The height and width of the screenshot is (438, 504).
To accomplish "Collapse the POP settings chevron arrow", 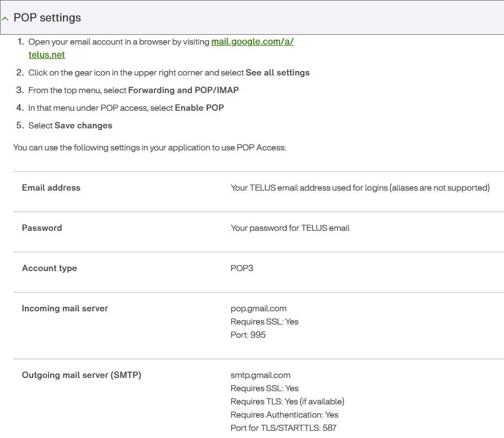I will point(5,18).
